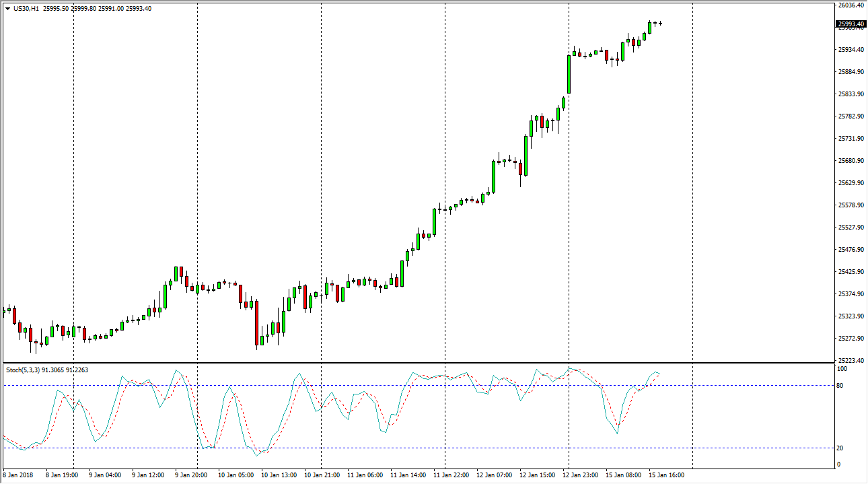Click the stochastic 100 scale value
The image size is (868, 484).
point(842,370)
